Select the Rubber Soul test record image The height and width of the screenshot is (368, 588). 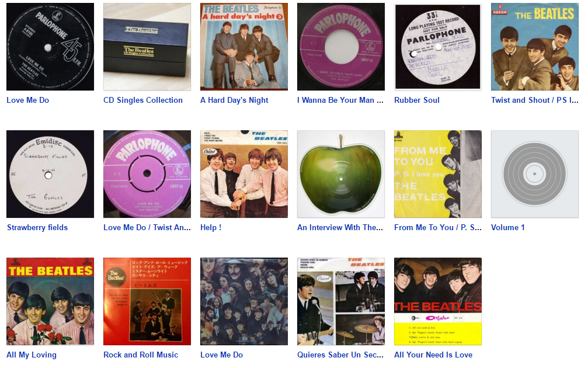tap(438, 47)
